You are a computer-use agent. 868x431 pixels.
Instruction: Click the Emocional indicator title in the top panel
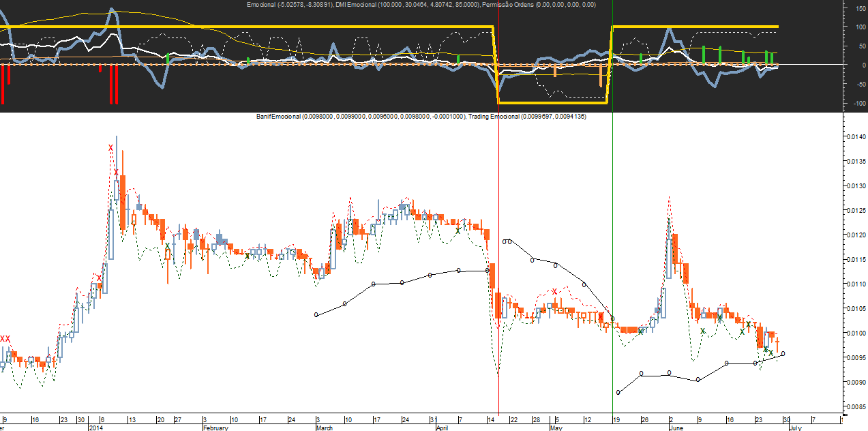421,4
